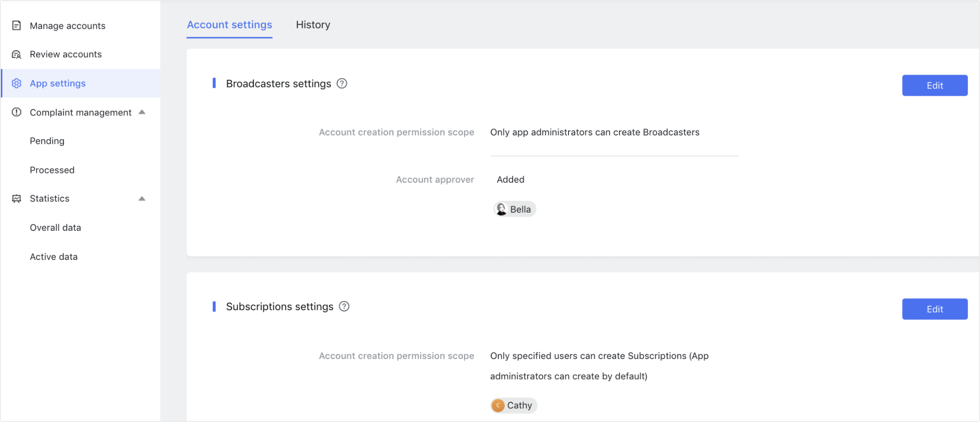The width and height of the screenshot is (980, 422).
Task: Click Edit for Broadcasters settings
Action: [x=935, y=85]
